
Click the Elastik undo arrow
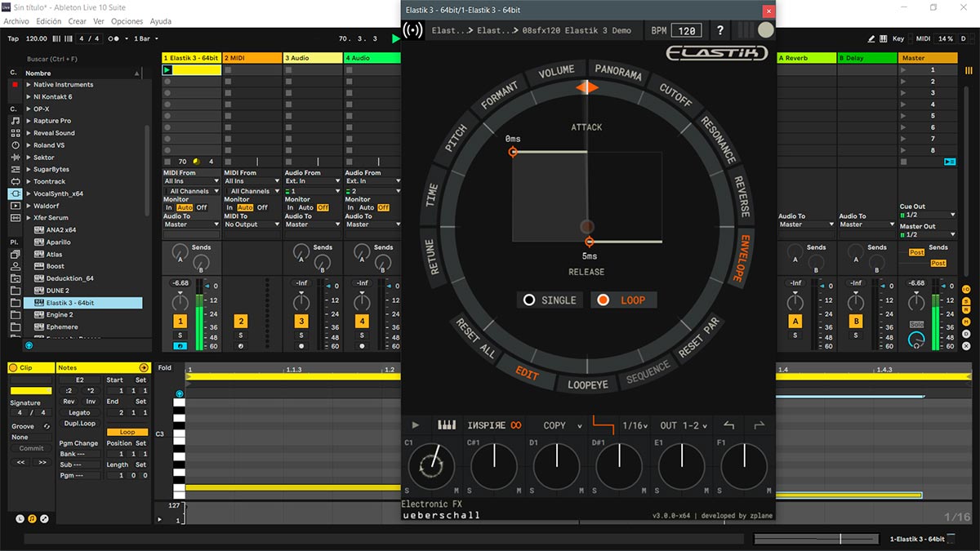pyautogui.click(x=730, y=425)
